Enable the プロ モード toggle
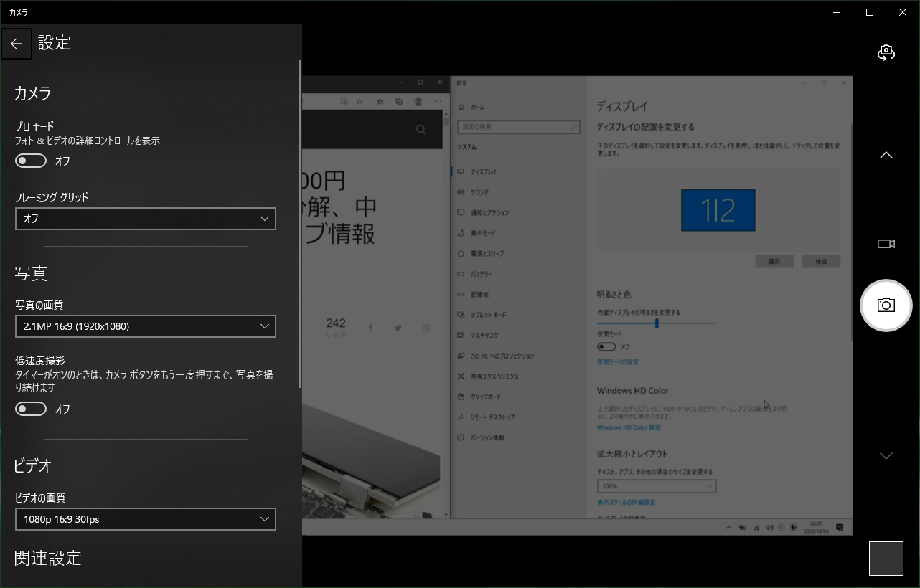This screenshot has width=920, height=588. [31, 161]
